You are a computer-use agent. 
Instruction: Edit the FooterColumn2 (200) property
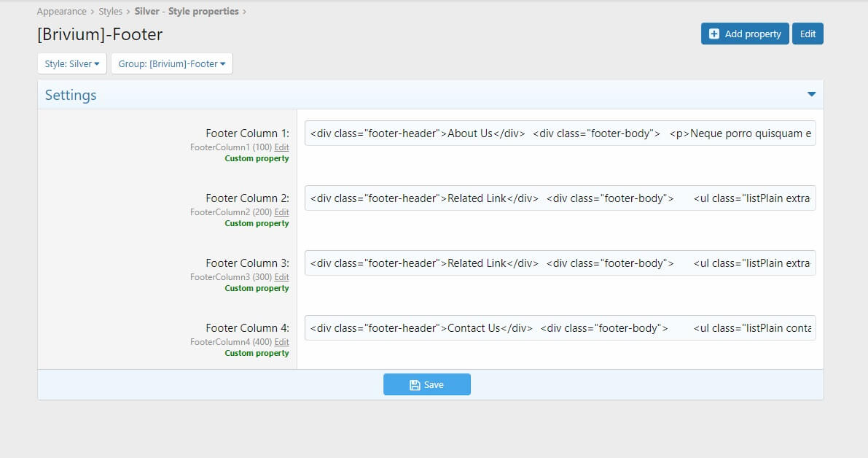pyautogui.click(x=282, y=212)
